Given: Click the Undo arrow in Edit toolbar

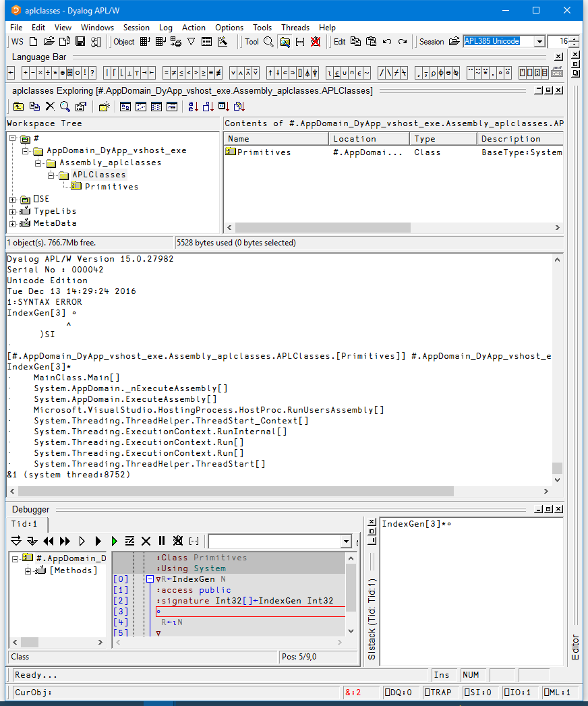Looking at the screenshot, I should tap(387, 42).
